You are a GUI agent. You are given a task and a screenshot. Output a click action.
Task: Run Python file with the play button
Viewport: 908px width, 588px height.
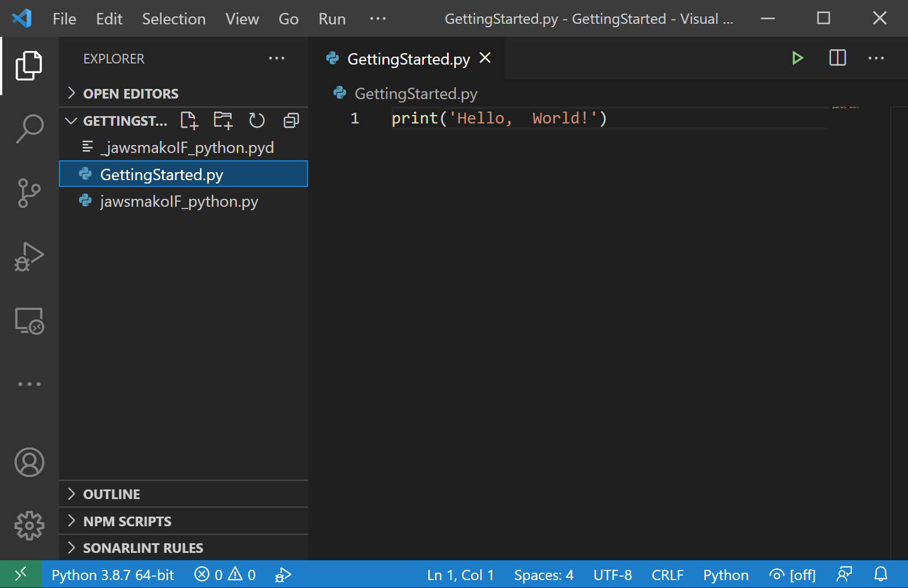pyautogui.click(x=797, y=58)
